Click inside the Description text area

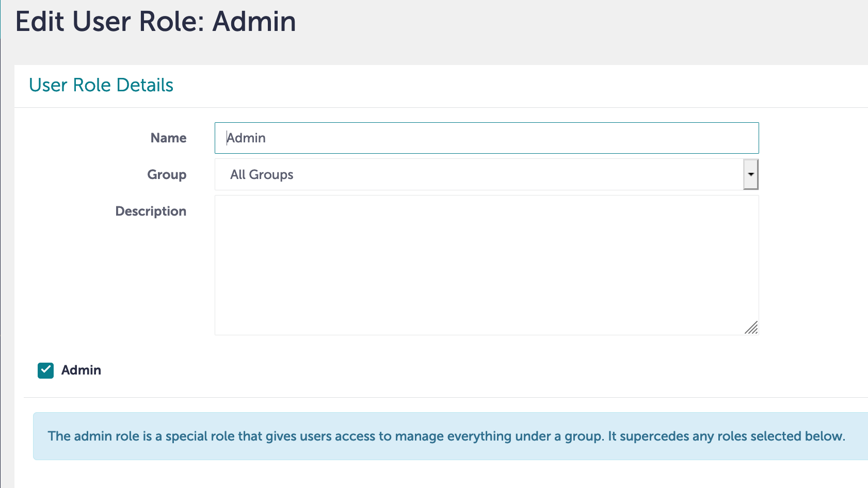(x=487, y=265)
